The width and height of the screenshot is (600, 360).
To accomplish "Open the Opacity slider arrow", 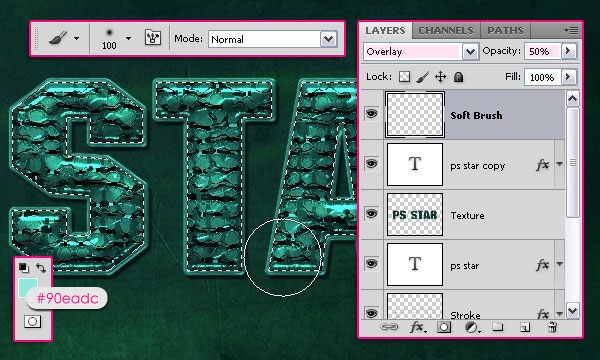I will coord(569,51).
